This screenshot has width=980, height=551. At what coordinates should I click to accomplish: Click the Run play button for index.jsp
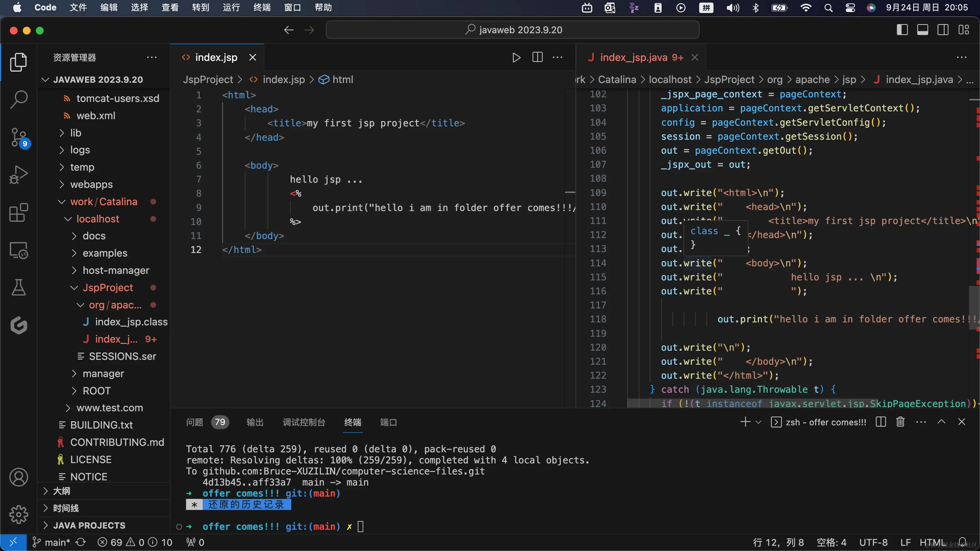tap(516, 57)
